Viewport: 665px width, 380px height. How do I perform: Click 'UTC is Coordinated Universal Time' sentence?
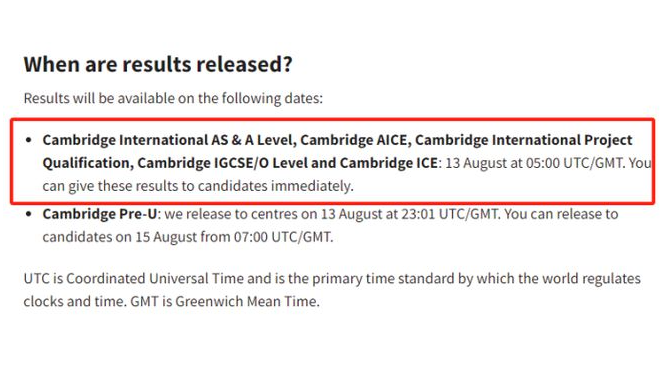tap(134, 279)
